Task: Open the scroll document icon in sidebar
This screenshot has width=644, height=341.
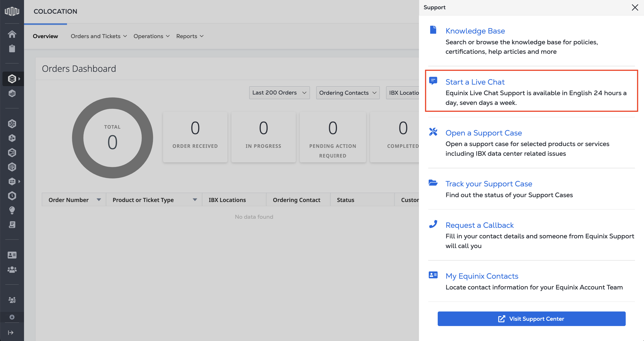Action: point(12,225)
